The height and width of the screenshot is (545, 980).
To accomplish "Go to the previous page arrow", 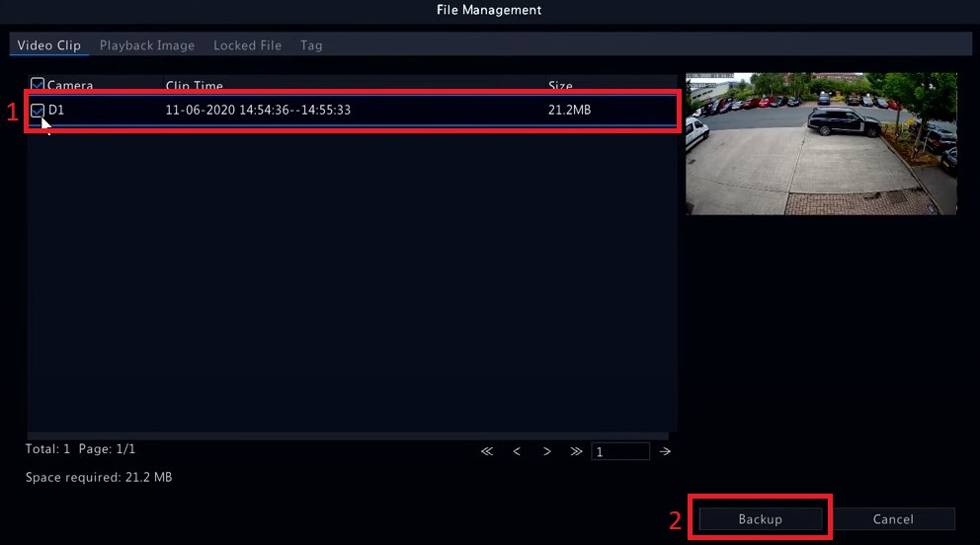I will 517,451.
